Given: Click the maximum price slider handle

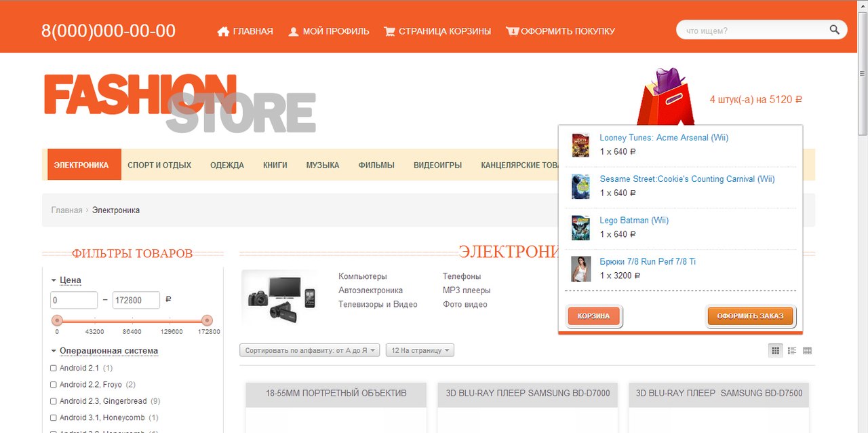Looking at the screenshot, I should pyautogui.click(x=207, y=320).
